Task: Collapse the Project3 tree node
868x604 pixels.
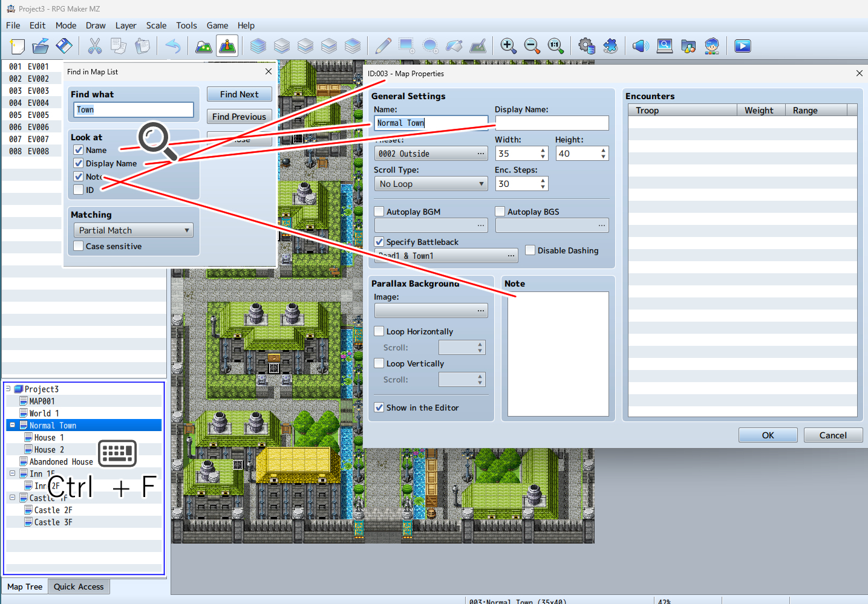Action: tap(8, 389)
